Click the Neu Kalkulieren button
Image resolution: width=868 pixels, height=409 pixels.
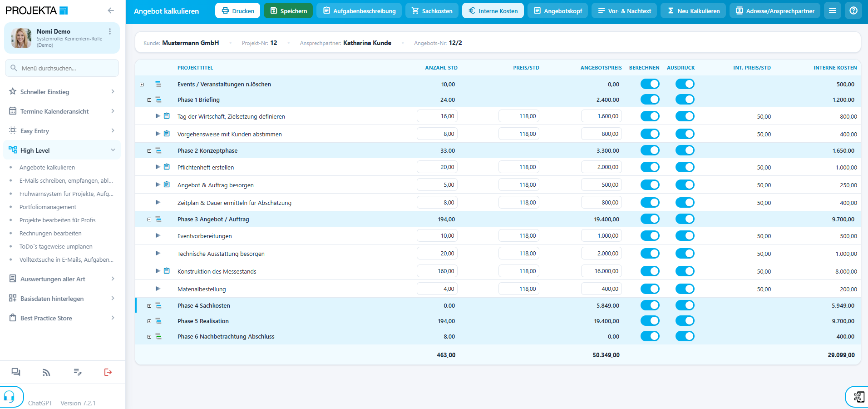click(x=693, y=10)
